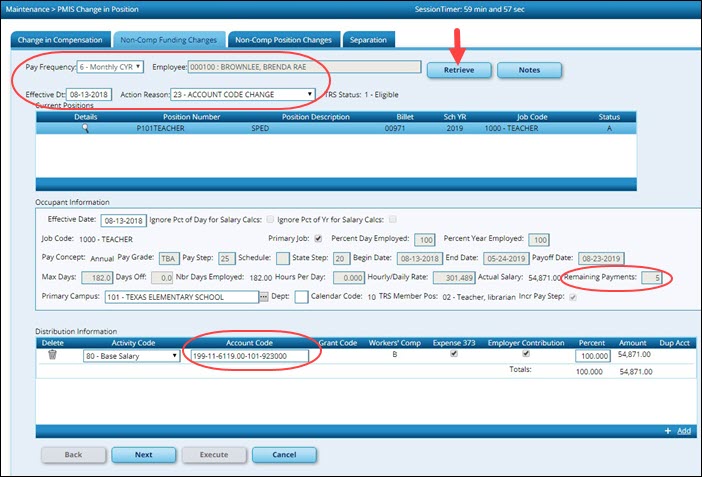Go to the Separation tab

368,39
